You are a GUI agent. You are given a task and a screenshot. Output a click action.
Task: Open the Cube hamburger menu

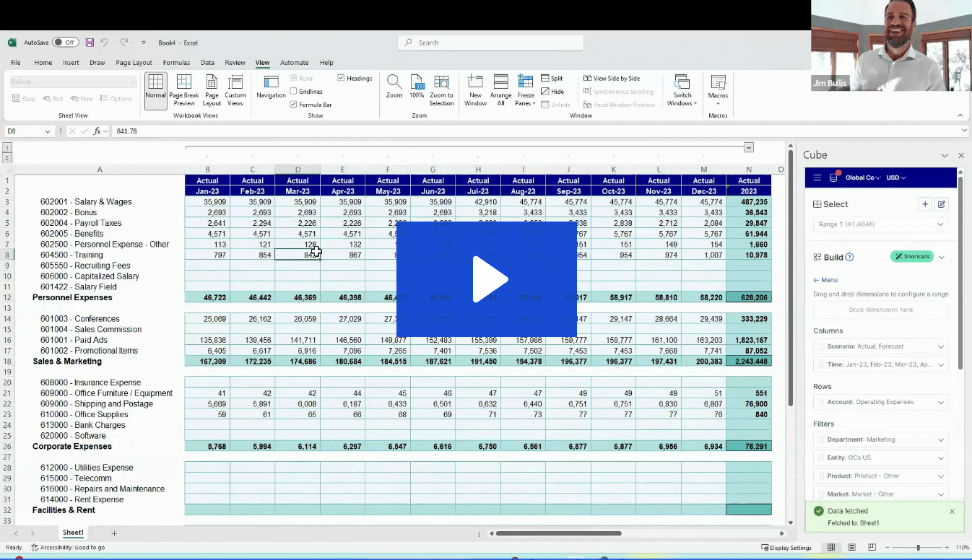(817, 177)
